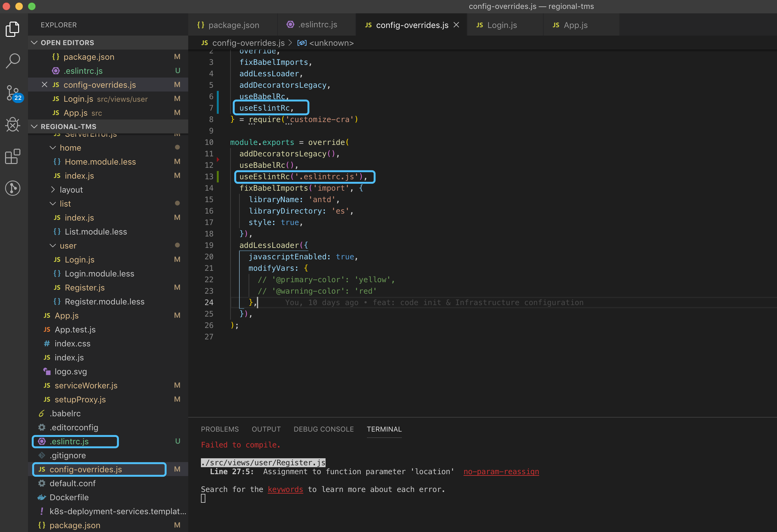Open .eslintrc.js in Open Editors
Screen dimensions: 777x532
click(108, 71)
